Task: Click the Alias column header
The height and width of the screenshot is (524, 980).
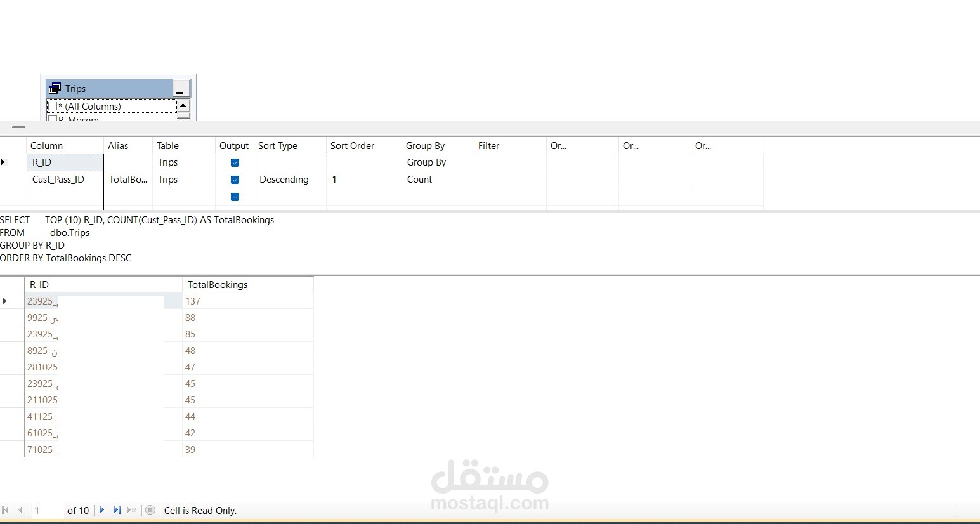Action: [x=128, y=146]
